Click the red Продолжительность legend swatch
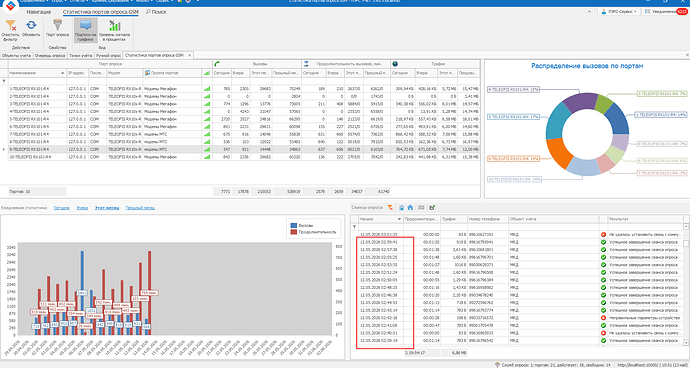The height and width of the screenshot is (368, 690). tap(294, 232)
